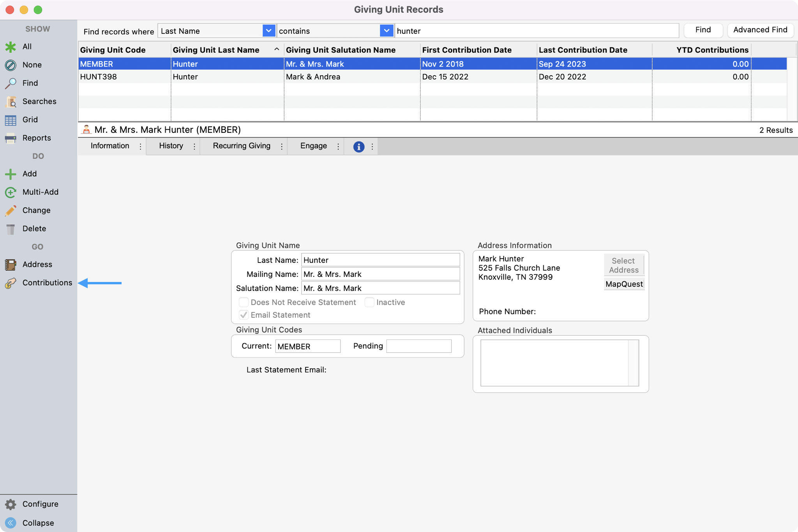
Task: Click the Advanced Find button
Action: [760, 30]
